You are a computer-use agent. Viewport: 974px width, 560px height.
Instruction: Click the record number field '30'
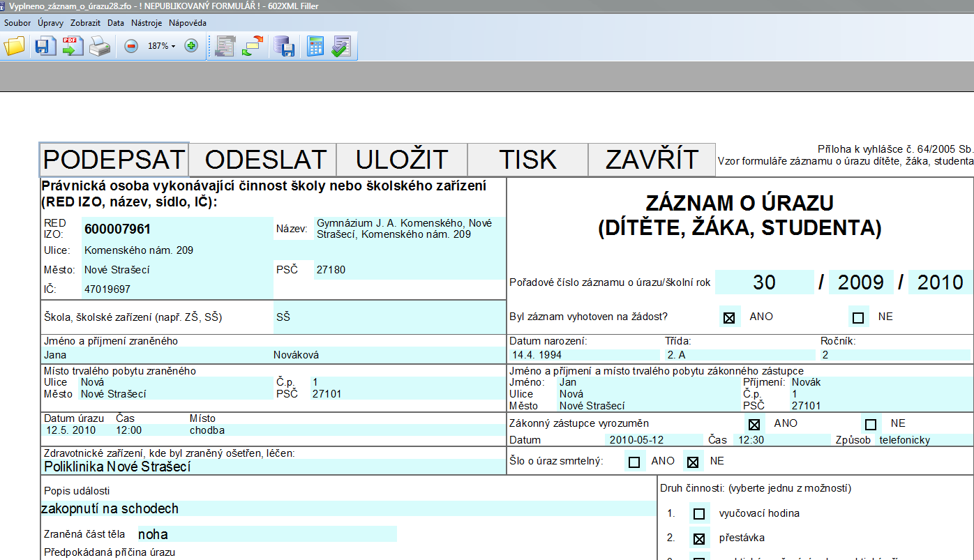click(765, 282)
